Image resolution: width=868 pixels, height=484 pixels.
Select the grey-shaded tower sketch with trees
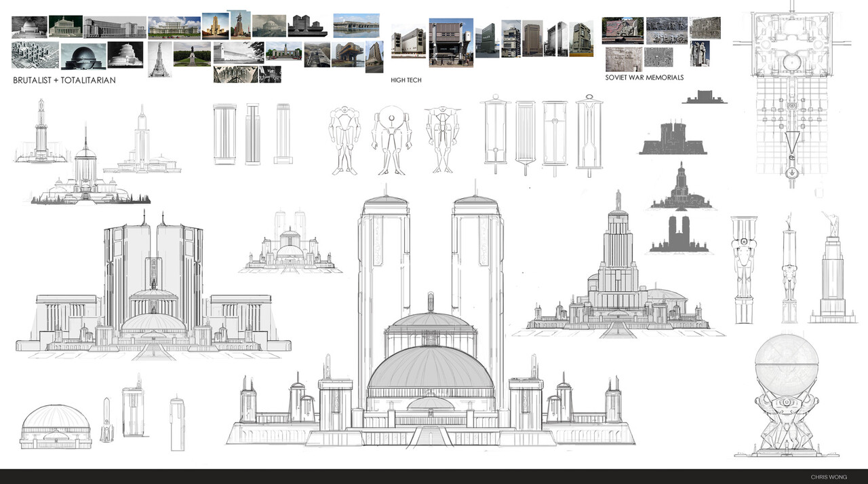[x=91, y=164]
